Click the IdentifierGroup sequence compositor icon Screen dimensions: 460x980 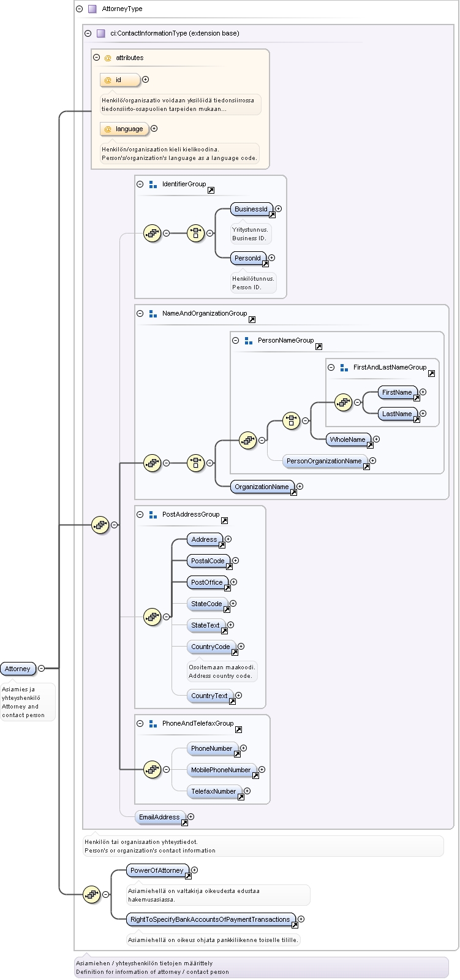152,233
